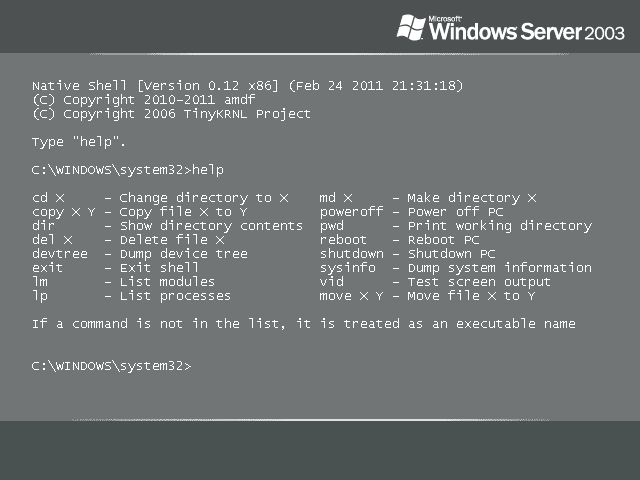Select the 'devtree' command text
The image size is (640, 480).
coord(59,254)
